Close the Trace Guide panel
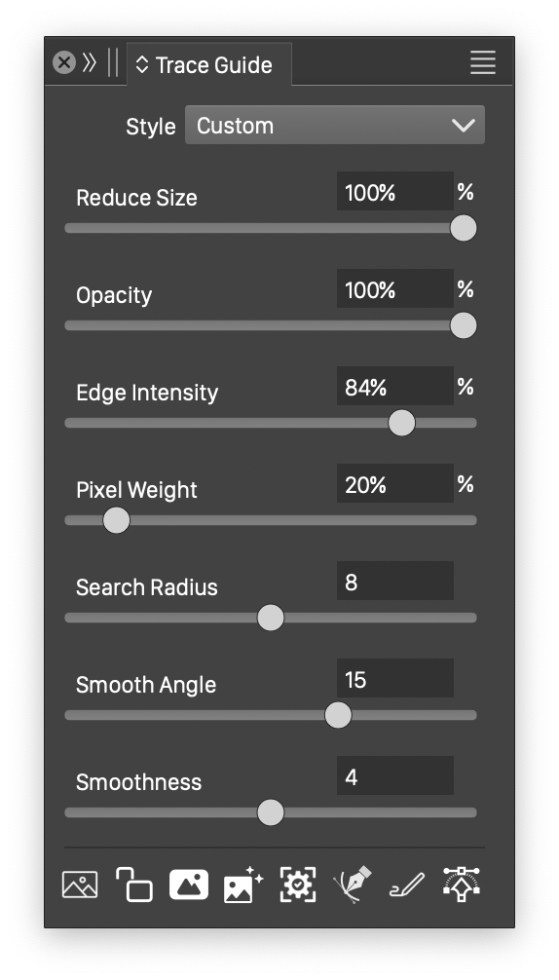The height and width of the screenshot is (980, 559). click(63, 62)
